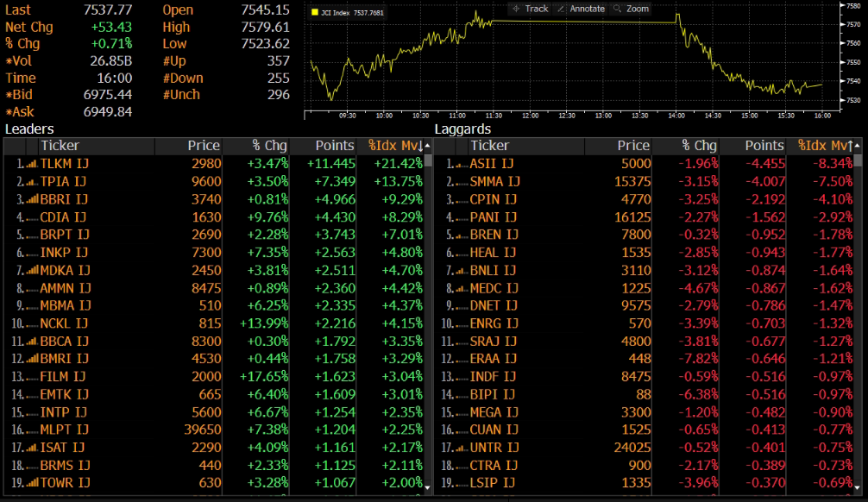Click the Laggards table scrollbar up arrow
Image resolution: width=868 pixels, height=502 pixels.
pos(858,146)
